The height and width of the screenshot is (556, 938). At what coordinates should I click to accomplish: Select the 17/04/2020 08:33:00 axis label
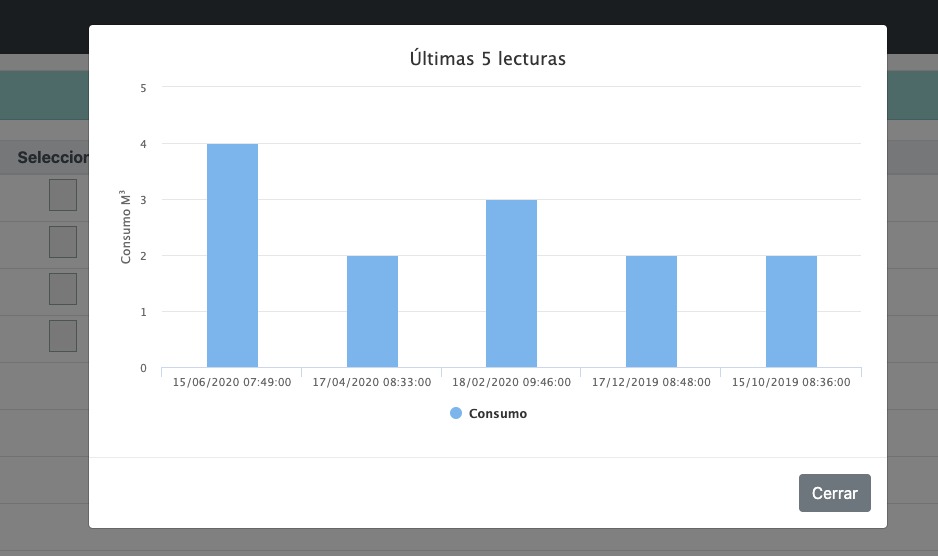(x=372, y=382)
